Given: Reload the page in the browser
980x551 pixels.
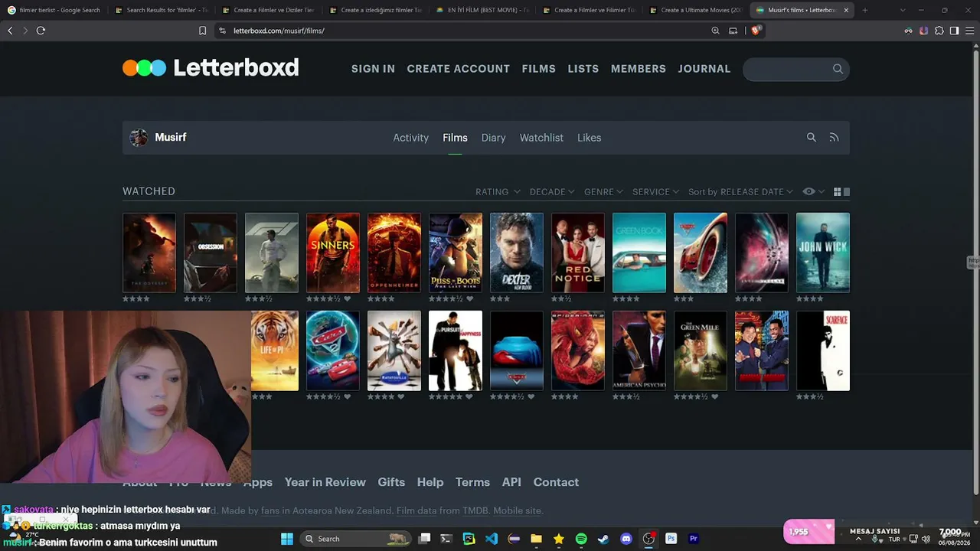Looking at the screenshot, I should coord(41,31).
